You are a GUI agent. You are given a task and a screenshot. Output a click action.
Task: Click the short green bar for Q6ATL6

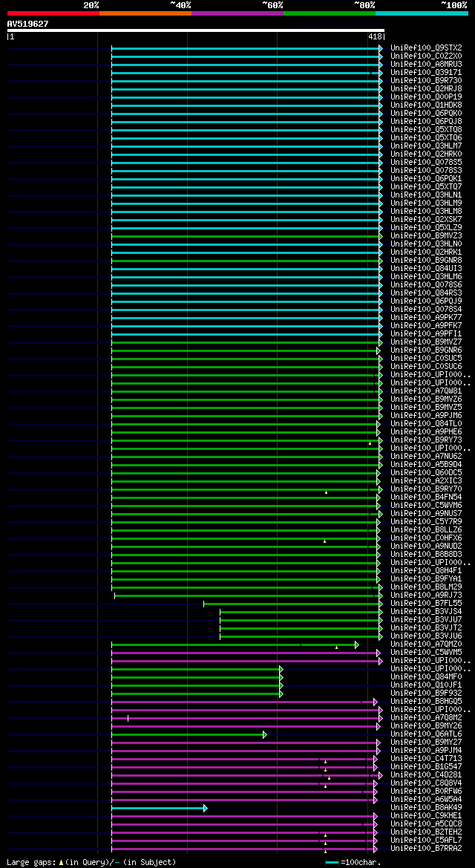tap(189, 734)
